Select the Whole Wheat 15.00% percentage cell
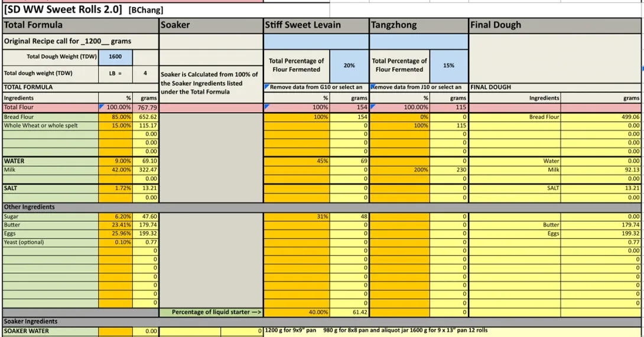Screen dimensions: 644x337 116,126
